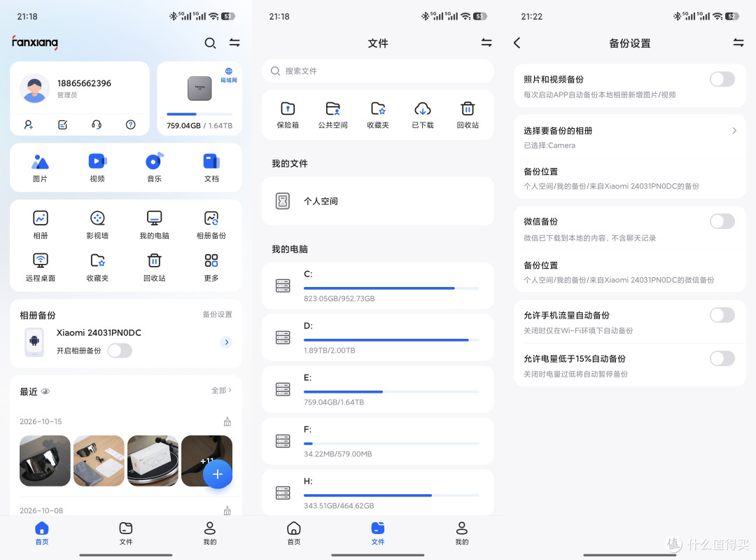Tap the transfer icon on 文件 header
Viewport: 756px width, 560px height.
point(486,43)
